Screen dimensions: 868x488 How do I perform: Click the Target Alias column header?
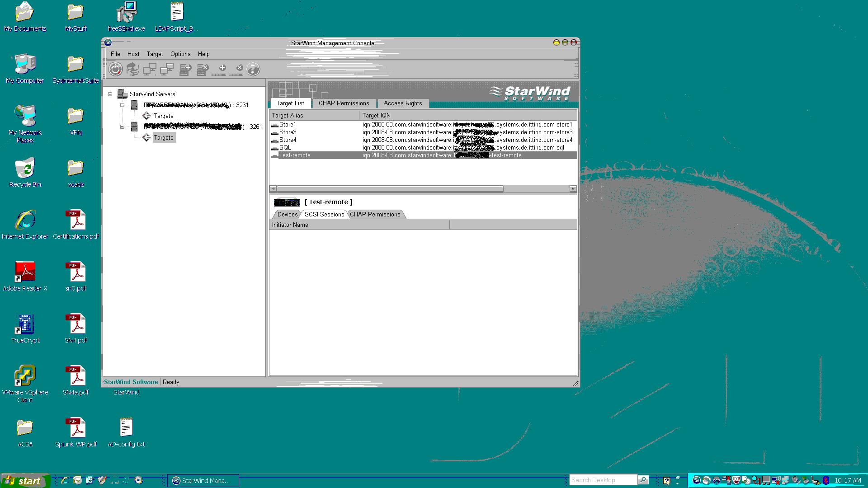coord(314,116)
